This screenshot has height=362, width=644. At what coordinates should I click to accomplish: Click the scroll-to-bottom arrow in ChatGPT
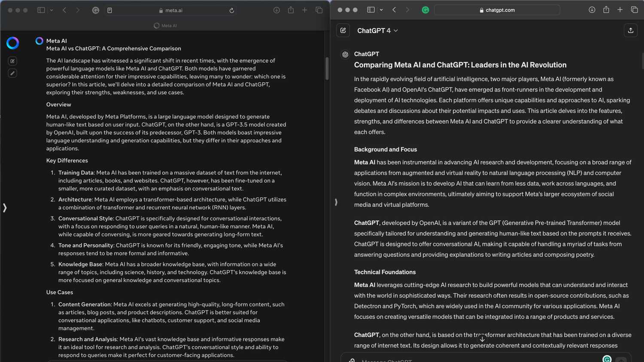482,339
